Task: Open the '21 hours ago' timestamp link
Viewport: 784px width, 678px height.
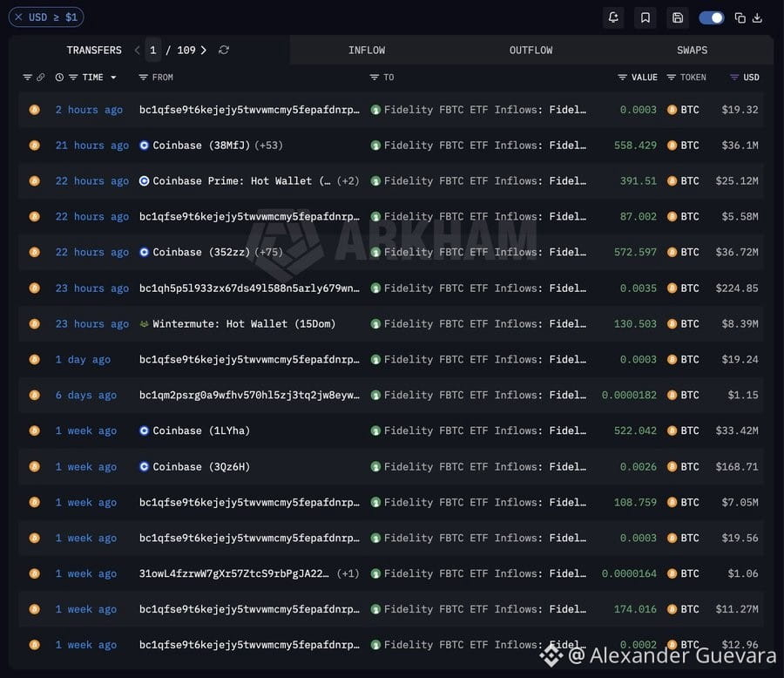Action: pos(92,146)
